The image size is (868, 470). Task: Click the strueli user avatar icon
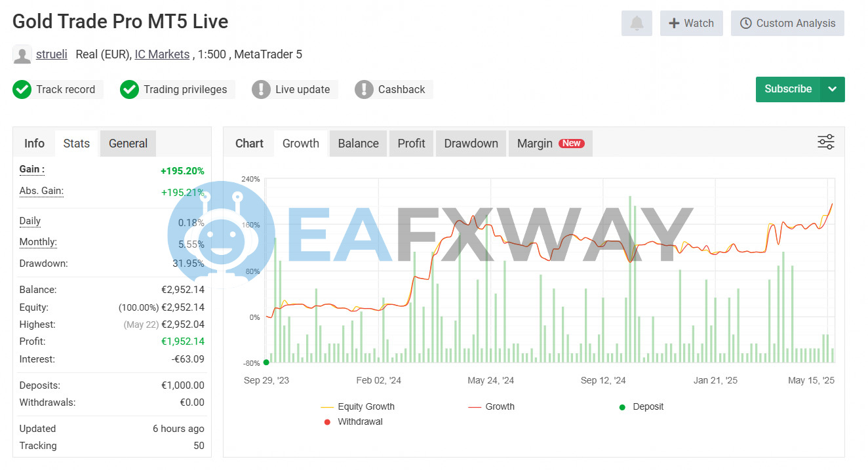[x=22, y=55]
